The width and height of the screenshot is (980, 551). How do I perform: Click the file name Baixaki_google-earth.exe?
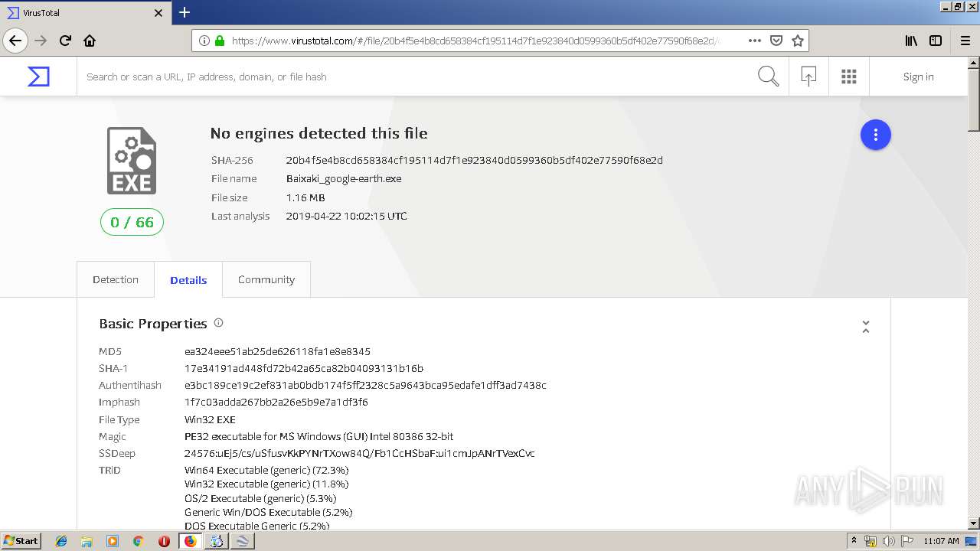point(344,178)
